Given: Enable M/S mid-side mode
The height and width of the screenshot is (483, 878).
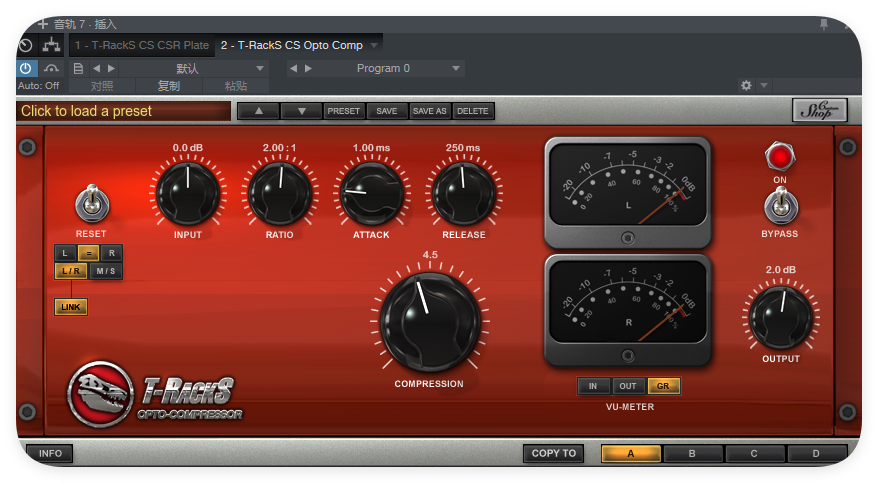Looking at the screenshot, I should pos(105,271).
